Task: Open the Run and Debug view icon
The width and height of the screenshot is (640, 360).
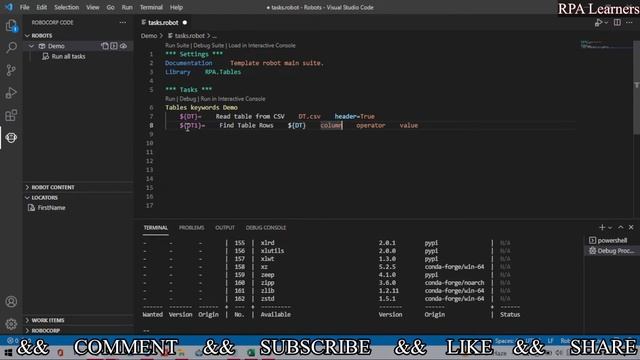Action: coord(11,93)
